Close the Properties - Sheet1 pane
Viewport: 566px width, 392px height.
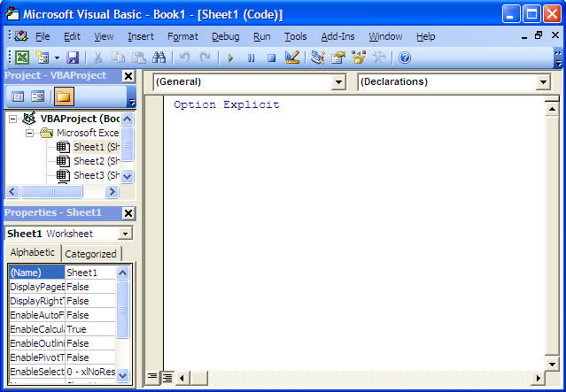point(128,213)
